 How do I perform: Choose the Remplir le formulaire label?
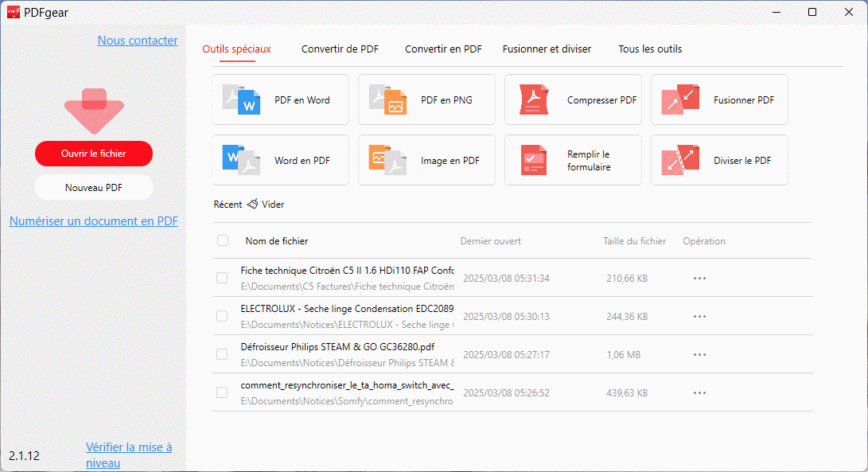tap(589, 161)
